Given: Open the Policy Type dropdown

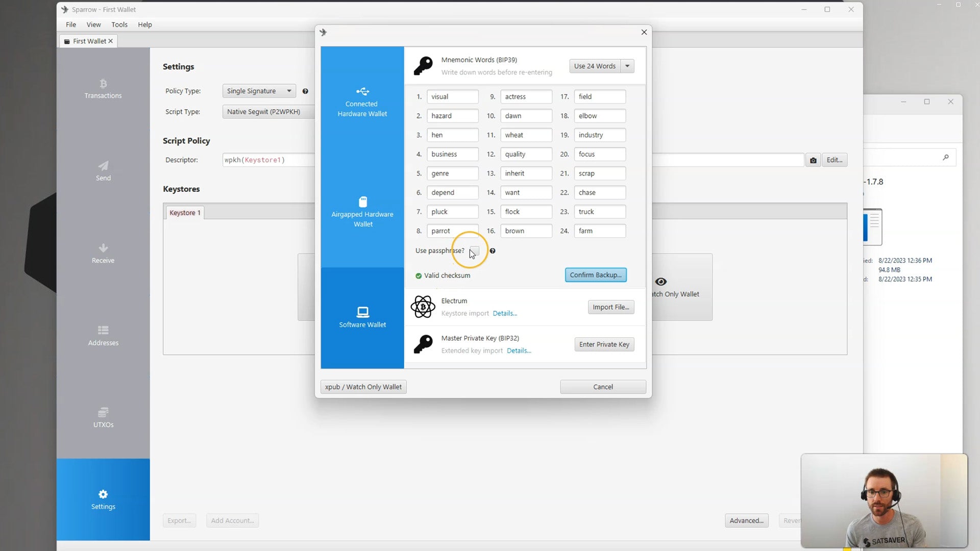Looking at the screenshot, I should [x=259, y=91].
